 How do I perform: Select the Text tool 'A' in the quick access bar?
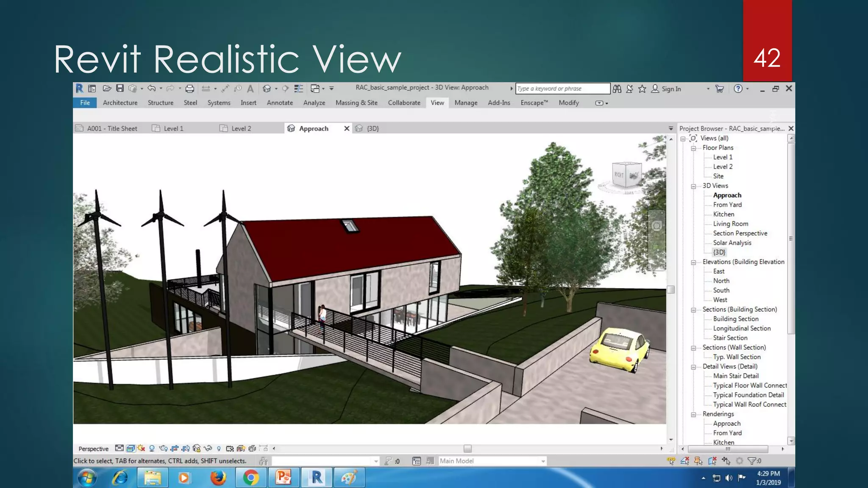250,89
